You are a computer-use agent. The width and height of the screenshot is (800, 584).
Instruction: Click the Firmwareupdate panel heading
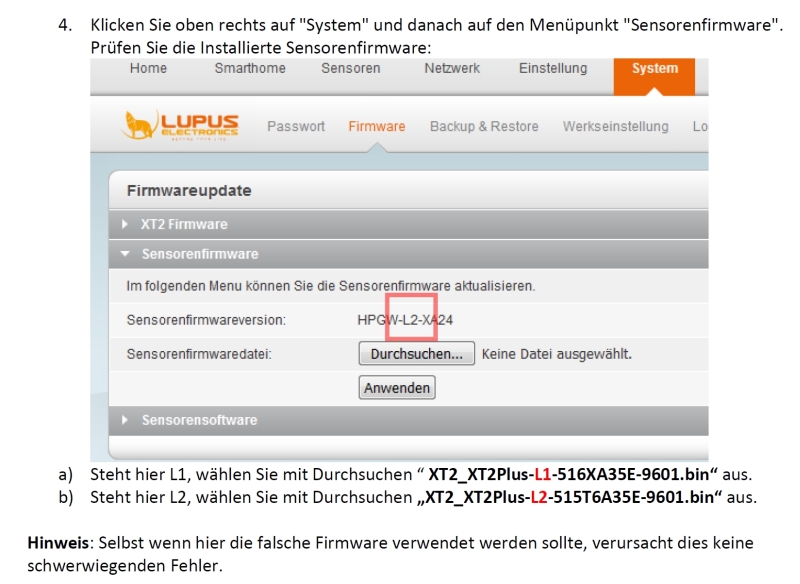pyautogui.click(x=189, y=190)
